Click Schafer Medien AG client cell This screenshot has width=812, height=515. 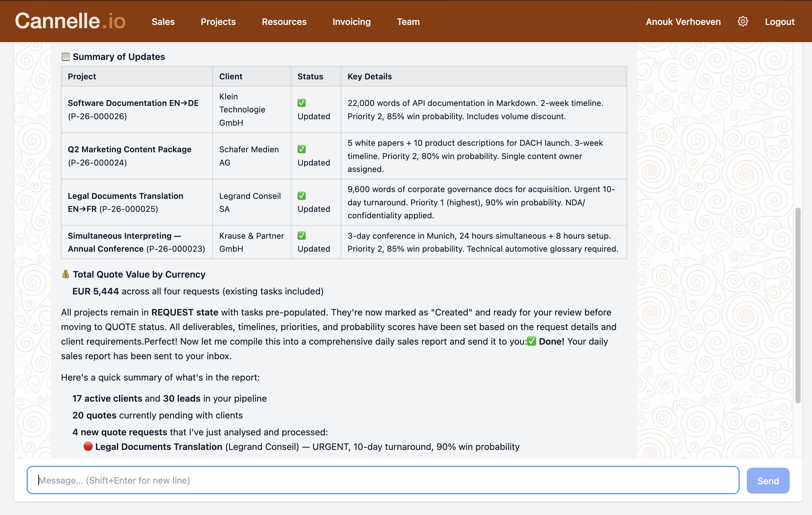(x=252, y=156)
